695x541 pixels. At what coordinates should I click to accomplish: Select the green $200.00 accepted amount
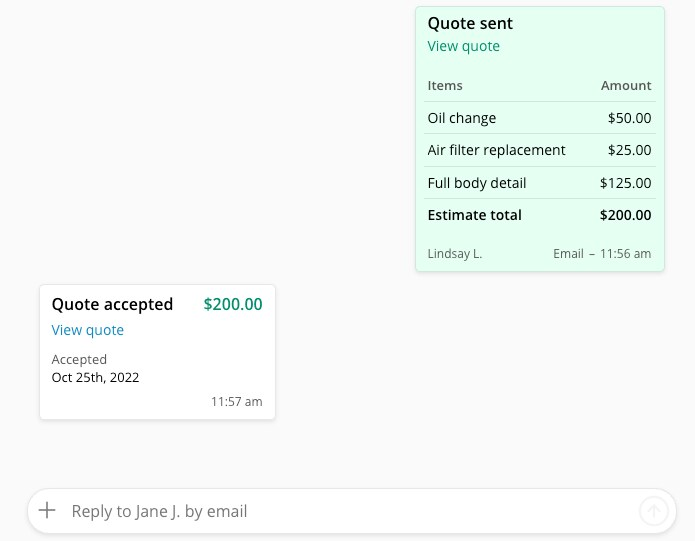pyautogui.click(x=233, y=304)
